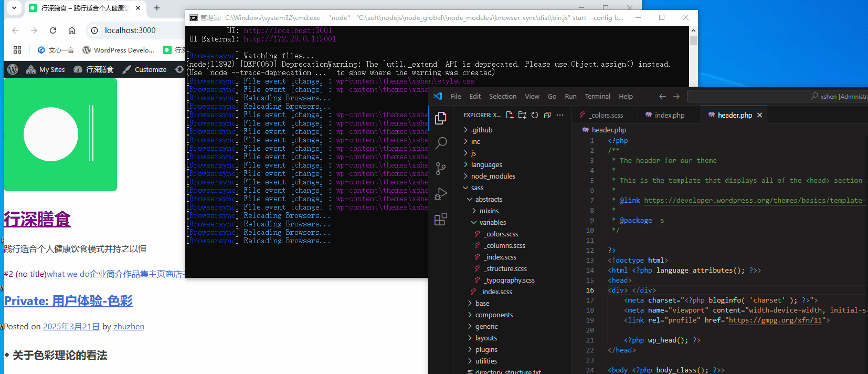Open the Chrome apps grid in bookmarks bar
This screenshot has height=374, width=868.
tap(17, 50)
